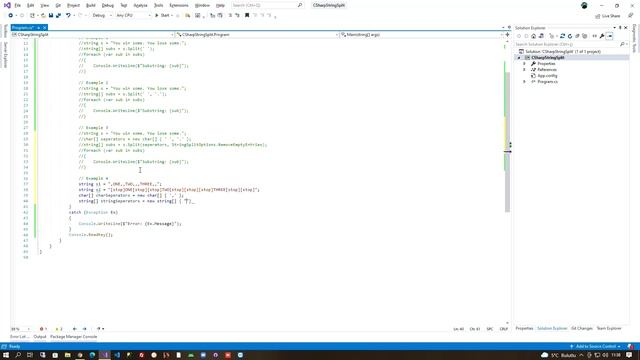Save the current file
This screenshot has height=360, width=640.
[51, 16]
